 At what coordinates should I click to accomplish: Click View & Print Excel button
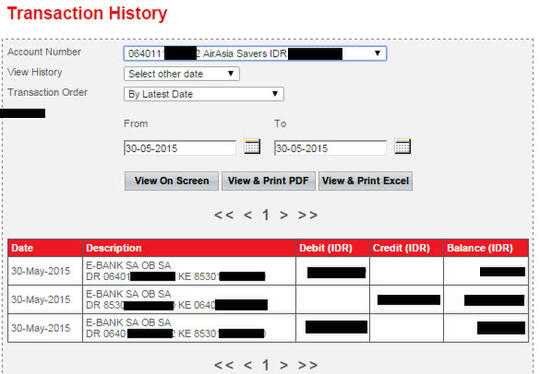click(365, 181)
